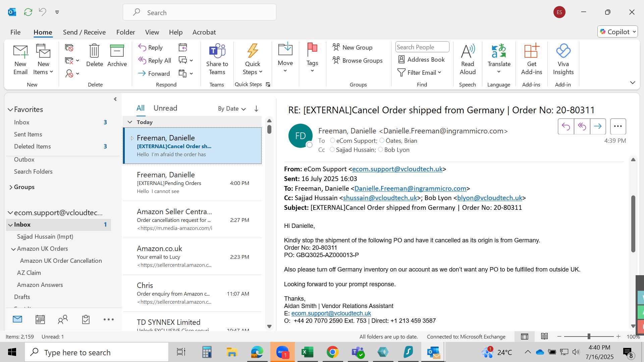Click the main Search box

click(x=200, y=12)
